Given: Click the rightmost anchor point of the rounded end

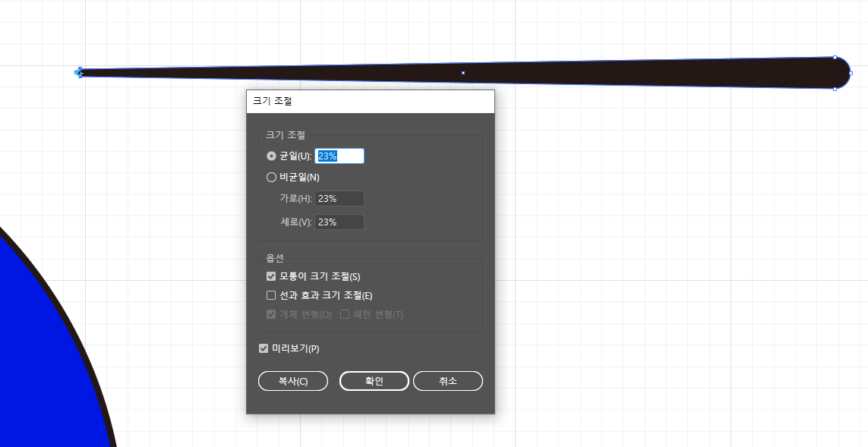Looking at the screenshot, I should click(x=851, y=72).
